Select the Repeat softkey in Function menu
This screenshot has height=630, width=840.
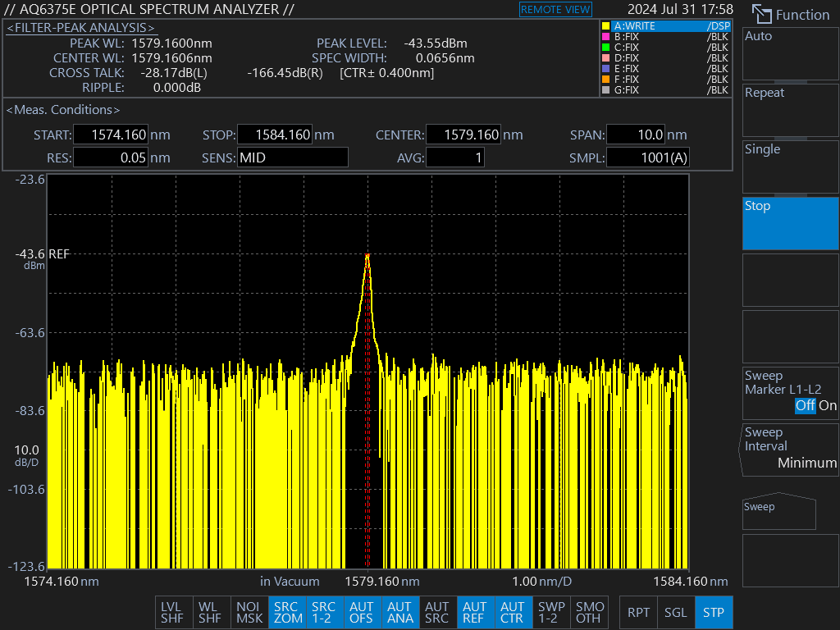pos(790,110)
